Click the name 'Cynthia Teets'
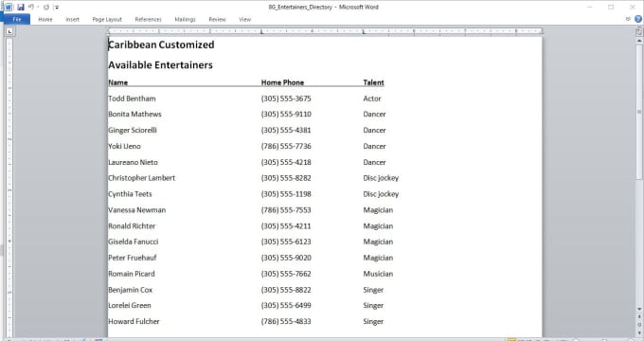Screen dimensions: 644x341 click(x=130, y=194)
